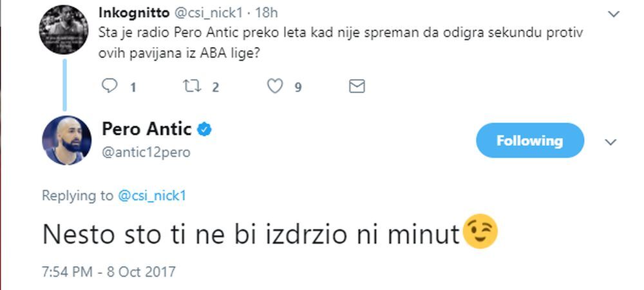Expand the chevron menu beside Following
Image resolution: width=644 pixels, height=290 pixels.
[611, 142]
